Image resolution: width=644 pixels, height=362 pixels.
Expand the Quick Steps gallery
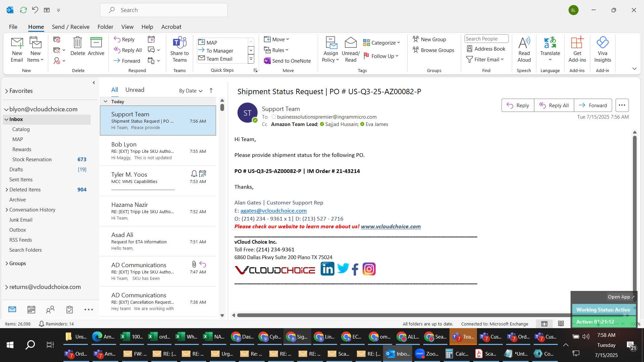pos(251,59)
